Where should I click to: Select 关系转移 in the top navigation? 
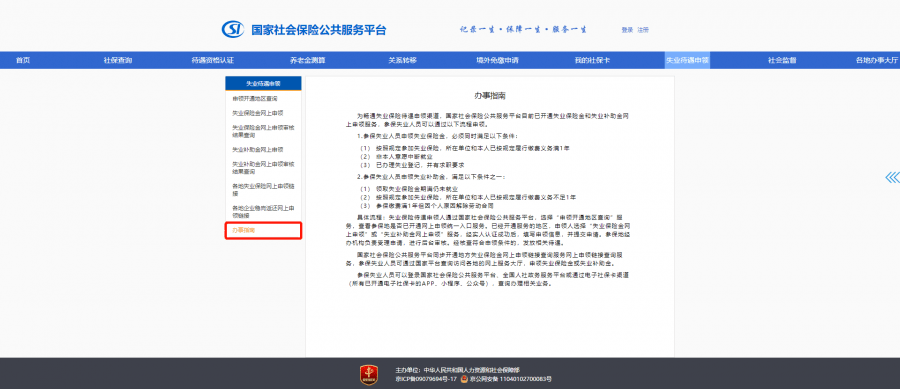tap(402, 60)
